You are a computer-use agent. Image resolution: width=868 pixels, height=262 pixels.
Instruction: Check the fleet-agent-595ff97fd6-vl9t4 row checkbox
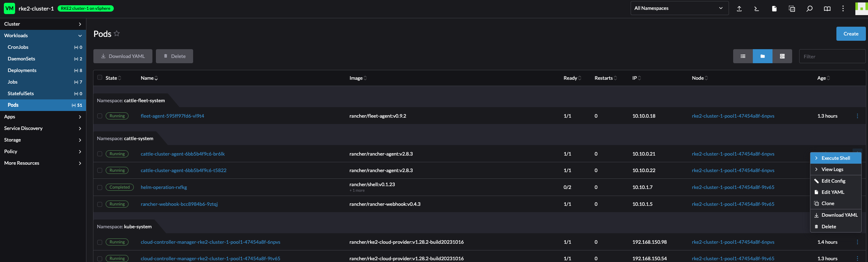(x=100, y=116)
